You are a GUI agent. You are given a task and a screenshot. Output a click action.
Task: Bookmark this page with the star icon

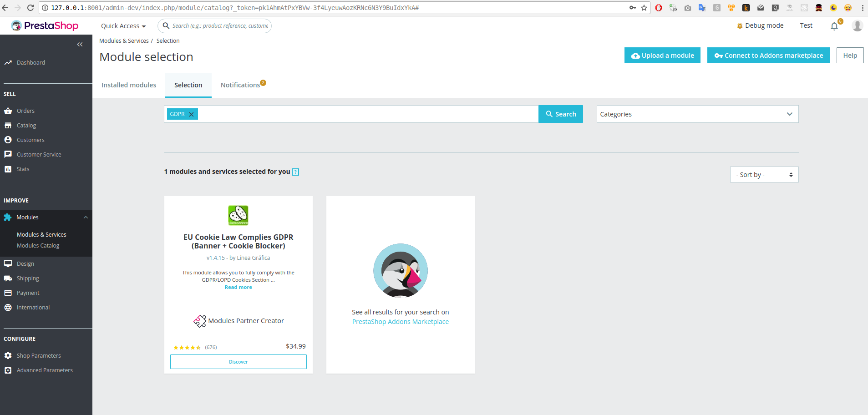[644, 8]
